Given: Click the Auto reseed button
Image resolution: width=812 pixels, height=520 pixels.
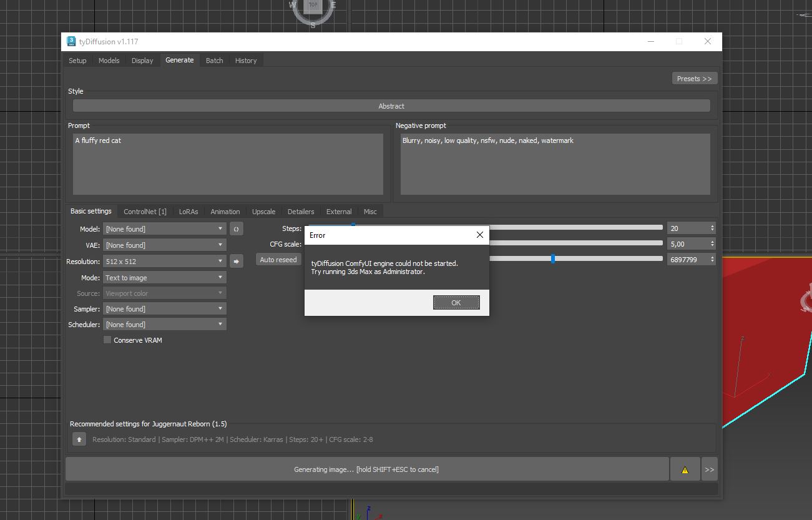Looking at the screenshot, I should click(278, 260).
